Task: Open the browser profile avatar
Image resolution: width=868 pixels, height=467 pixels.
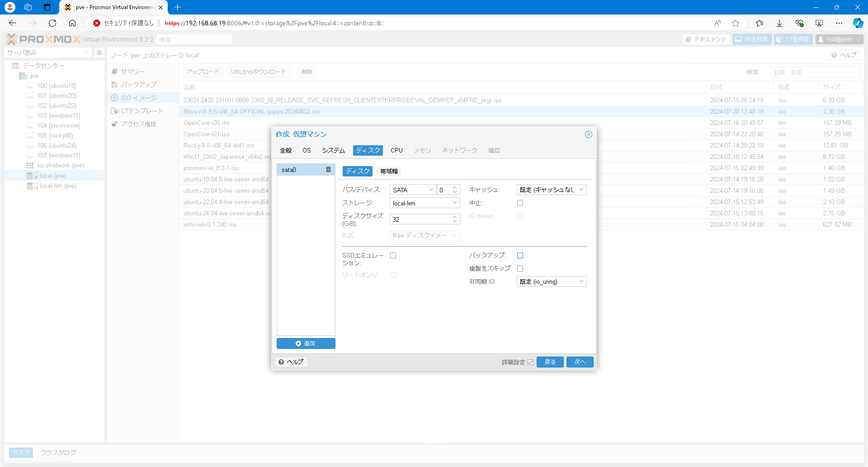Action: [x=10, y=7]
